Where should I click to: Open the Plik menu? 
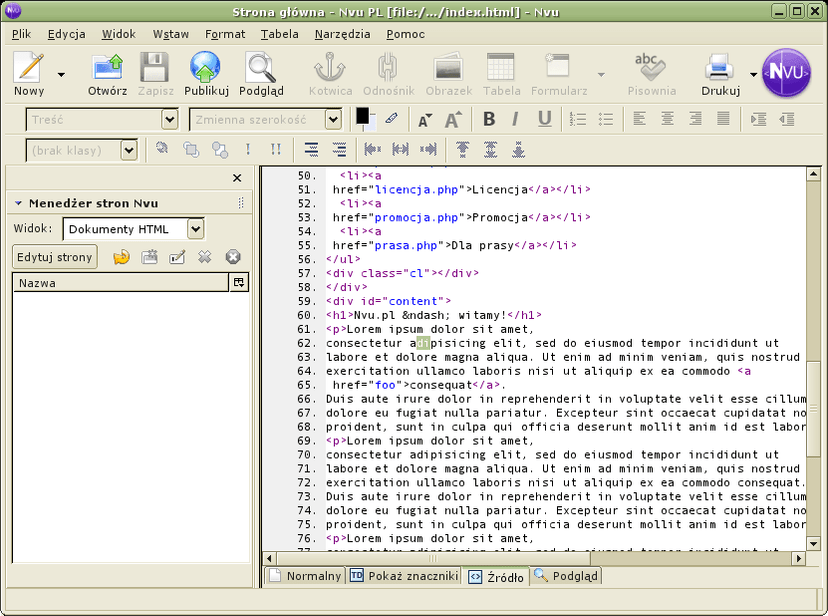point(21,34)
